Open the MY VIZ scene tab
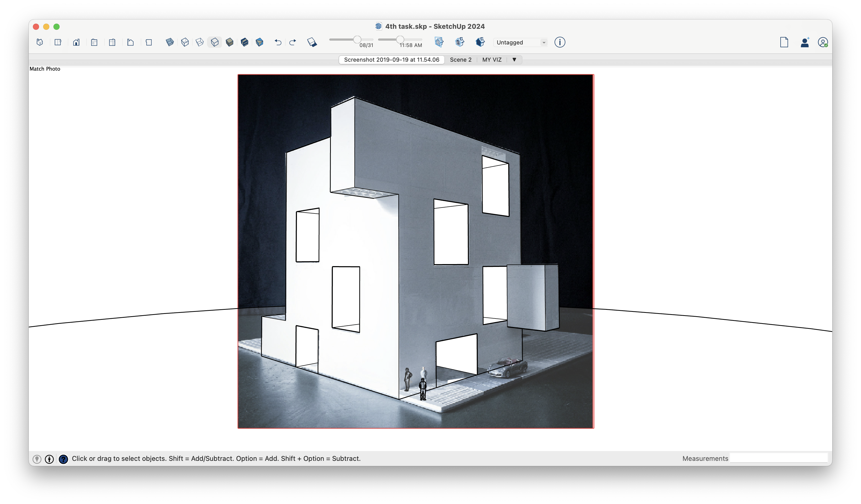861x504 pixels. pos(492,59)
